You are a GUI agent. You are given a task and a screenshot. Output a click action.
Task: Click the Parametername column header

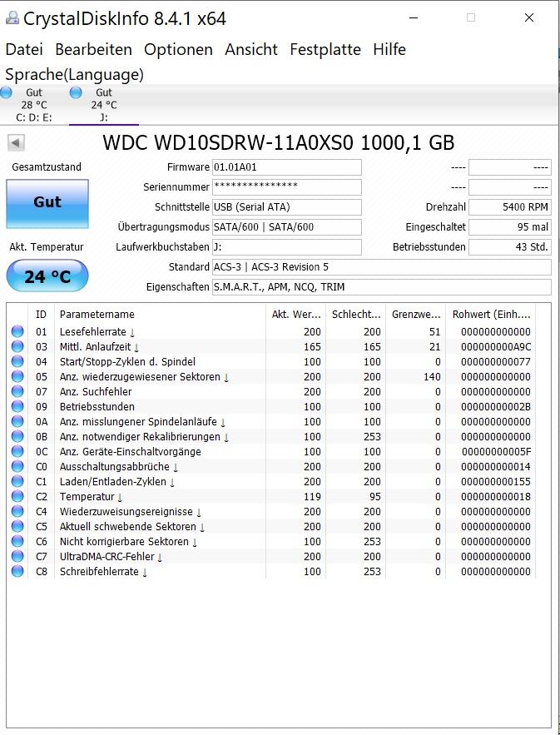click(x=161, y=314)
